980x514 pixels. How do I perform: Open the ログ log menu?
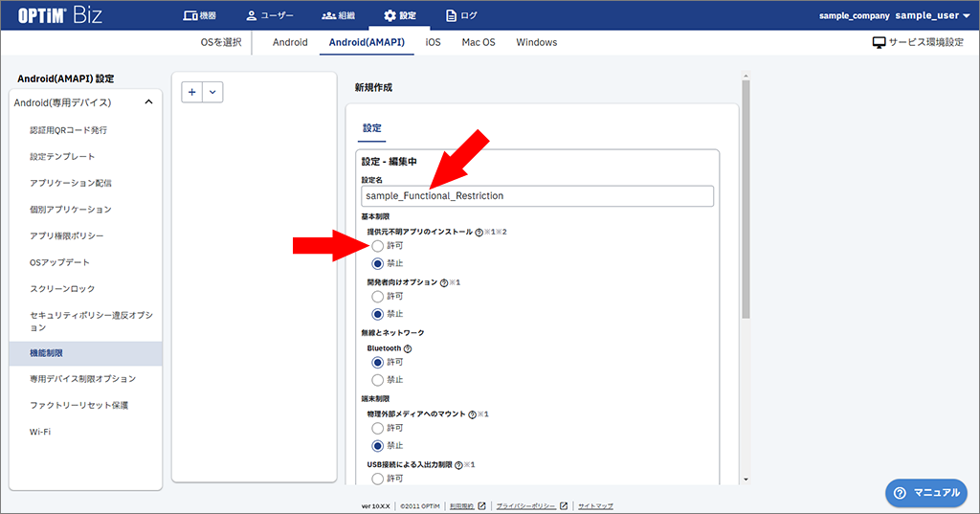pos(460,15)
